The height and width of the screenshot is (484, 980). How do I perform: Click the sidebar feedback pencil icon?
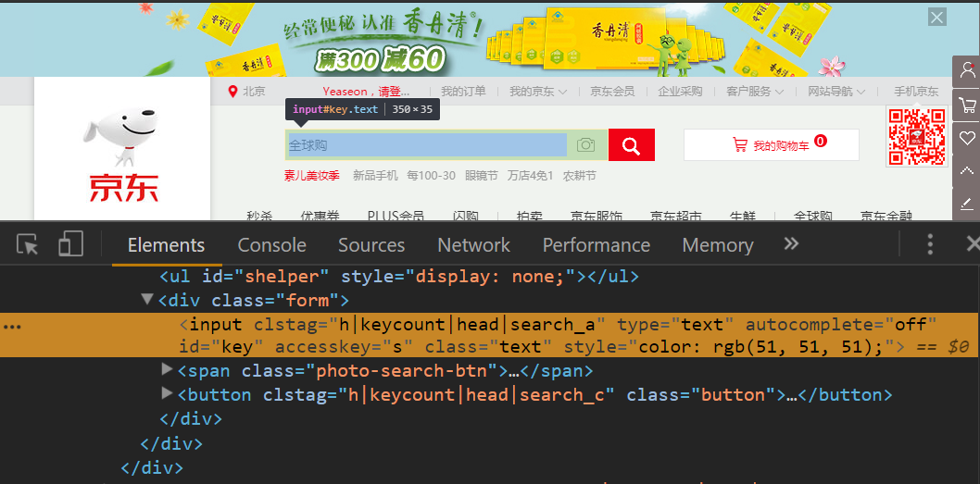[x=967, y=204]
